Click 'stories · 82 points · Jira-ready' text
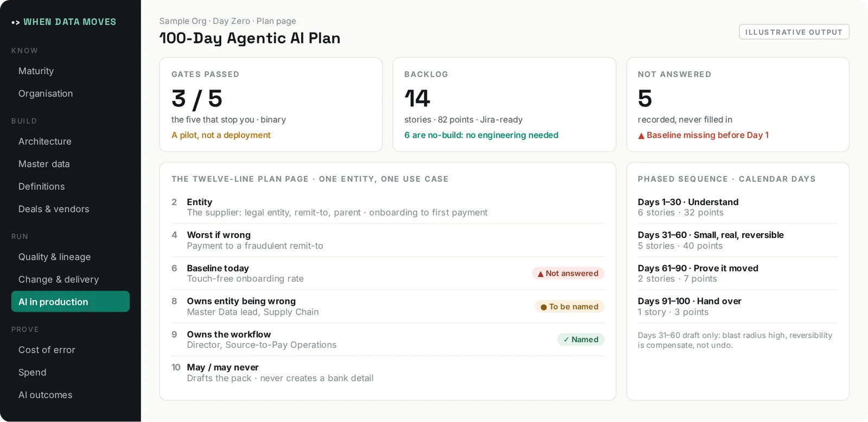 point(463,119)
